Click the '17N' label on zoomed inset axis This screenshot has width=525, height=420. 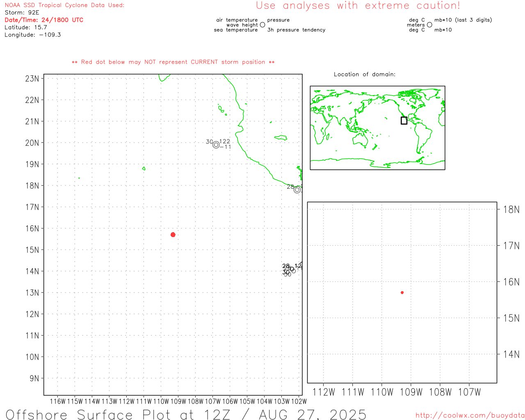point(511,246)
